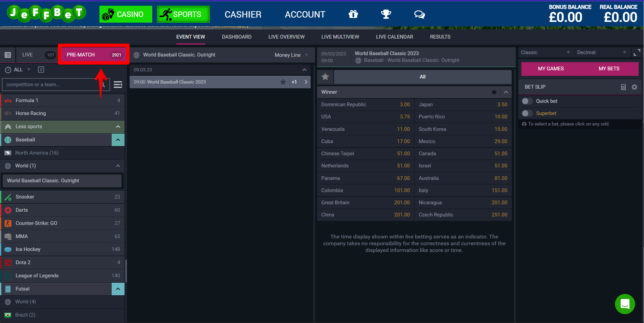Viewport: 644px width, 323px height.
Task: Select the Dota 2 sport
Action: coord(63,262)
